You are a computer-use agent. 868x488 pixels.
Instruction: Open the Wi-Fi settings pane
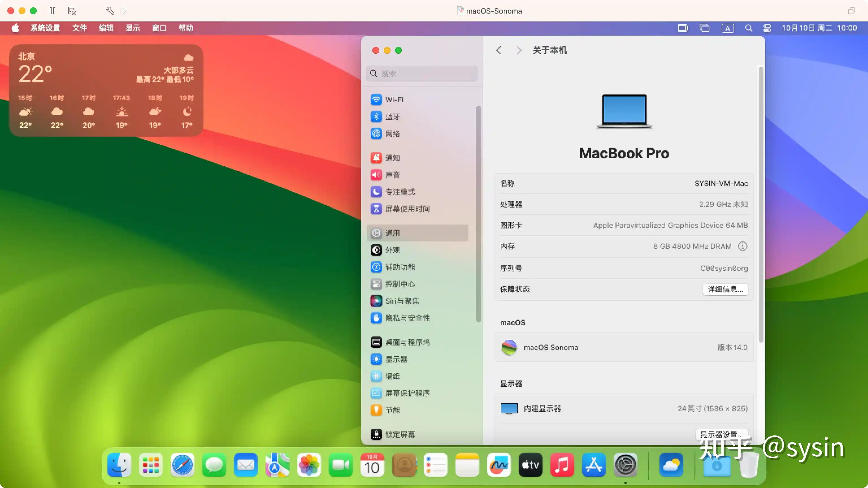click(x=394, y=100)
